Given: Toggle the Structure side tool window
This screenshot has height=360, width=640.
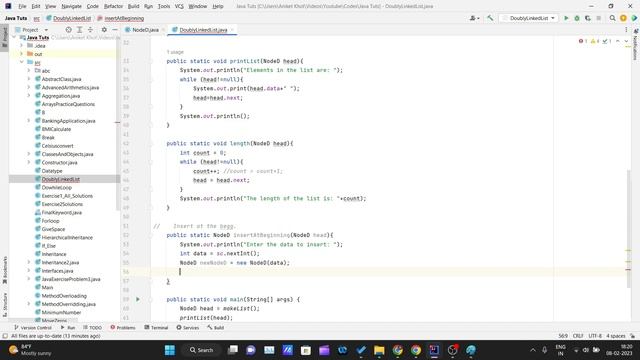Looking at the screenshot, I should pyautogui.click(x=4, y=304).
